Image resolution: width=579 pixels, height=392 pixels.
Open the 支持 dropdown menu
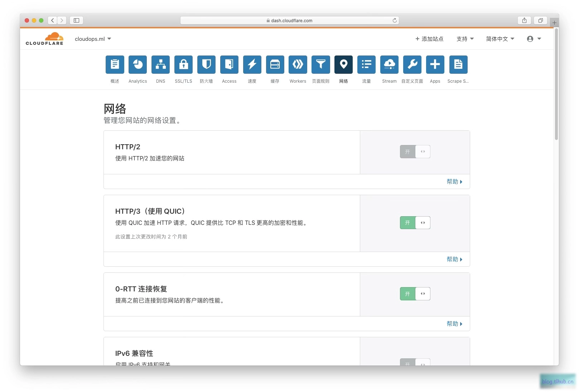(x=465, y=39)
